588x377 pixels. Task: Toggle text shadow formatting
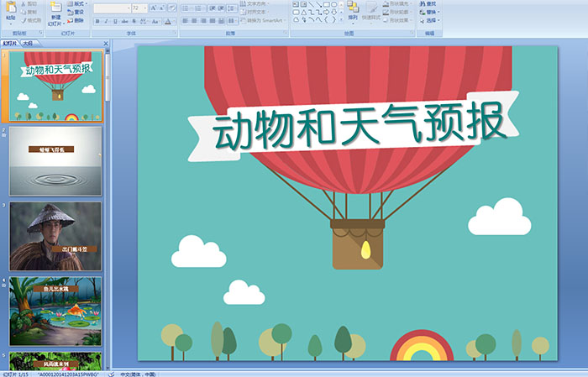[134, 21]
